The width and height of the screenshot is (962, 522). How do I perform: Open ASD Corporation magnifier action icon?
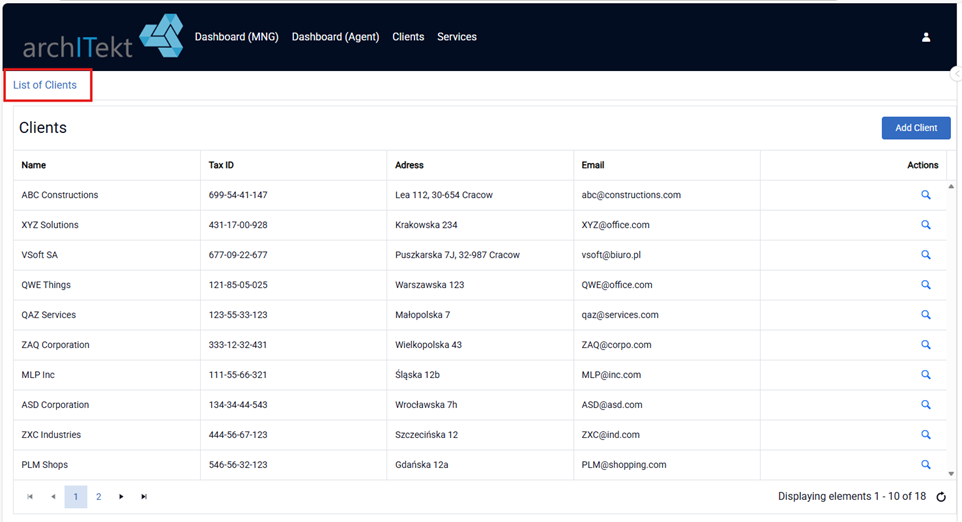point(926,405)
